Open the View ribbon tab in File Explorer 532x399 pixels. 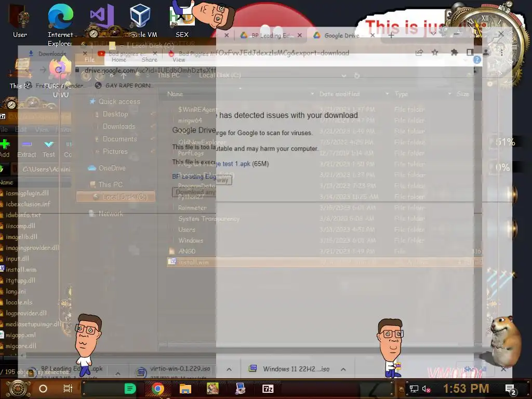pyautogui.click(x=179, y=60)
